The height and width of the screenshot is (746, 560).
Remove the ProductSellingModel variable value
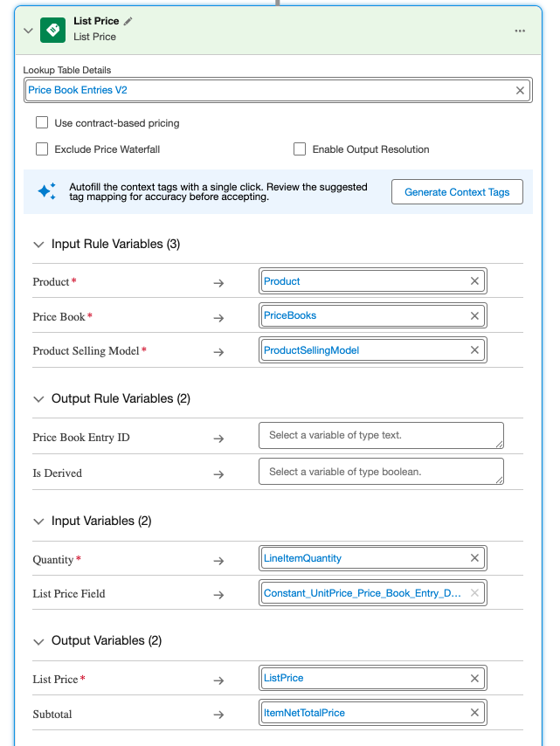[474, 350]
